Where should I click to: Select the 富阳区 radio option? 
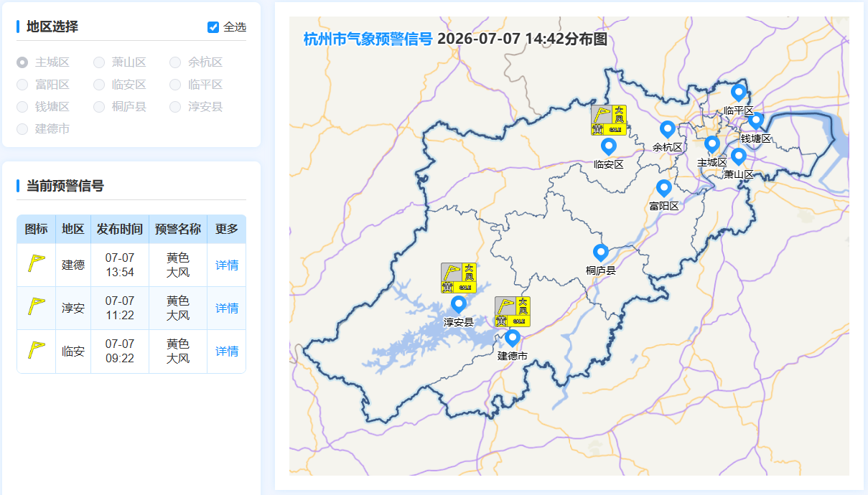[x=22, y=85]
